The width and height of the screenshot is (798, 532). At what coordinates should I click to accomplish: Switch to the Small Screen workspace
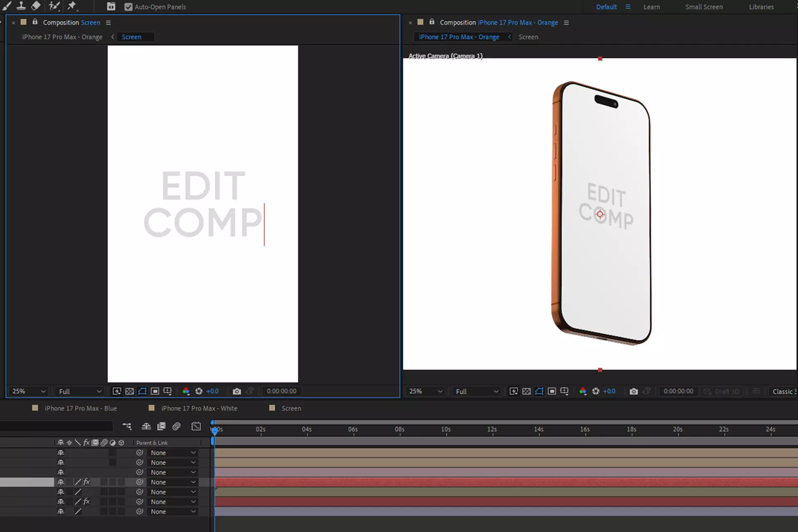click(704, 7)
